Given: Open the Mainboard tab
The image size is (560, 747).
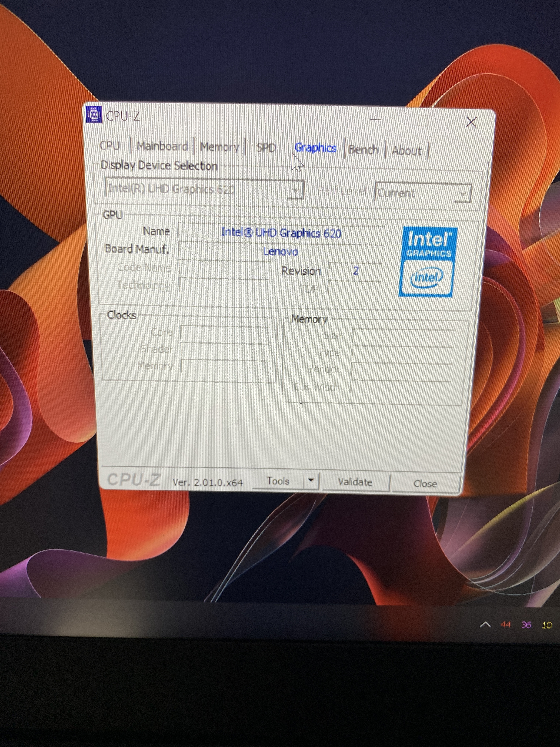Looking at the screenshot, I should pyautogui.click(x=162, y=146).
